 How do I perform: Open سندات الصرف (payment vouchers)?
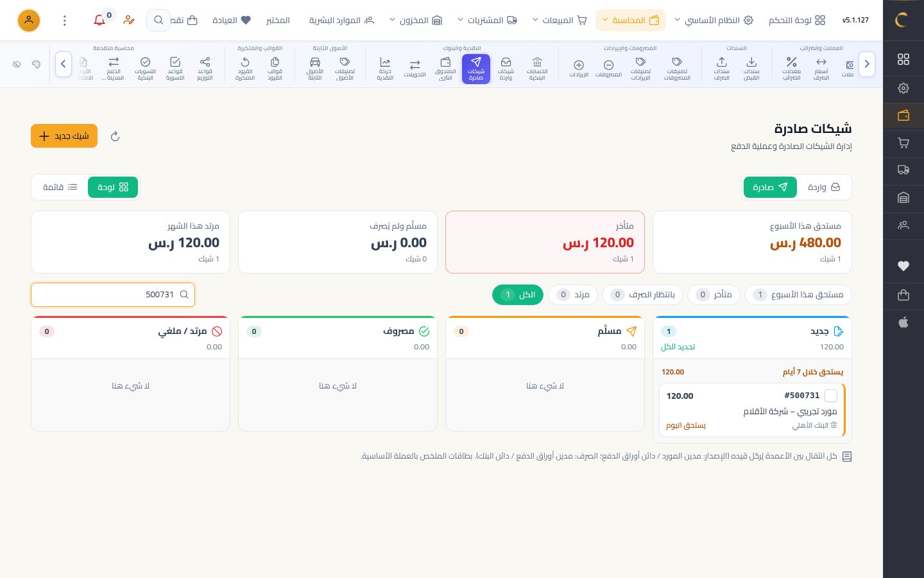(x=722, y=69)
